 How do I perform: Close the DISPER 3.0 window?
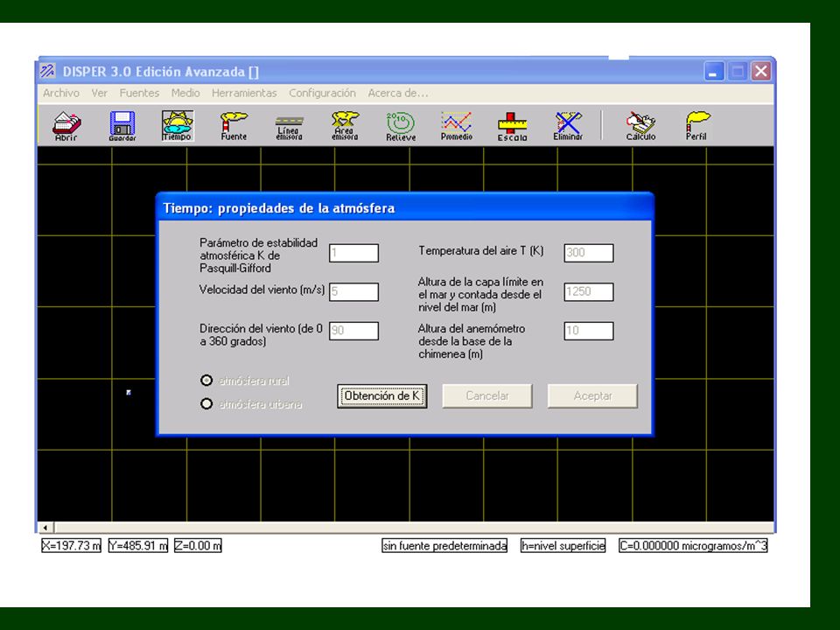click(x=760, y=71)
